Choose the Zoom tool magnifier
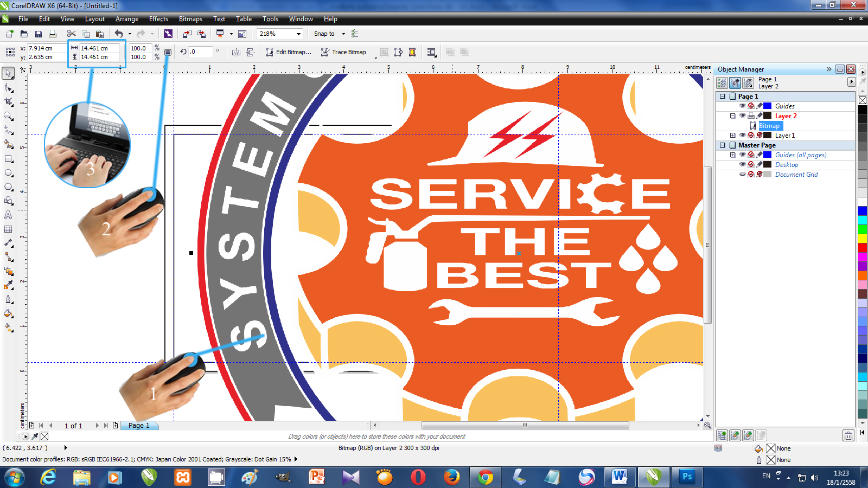Viewport: 868px width, 488px height. coord(8,116)
